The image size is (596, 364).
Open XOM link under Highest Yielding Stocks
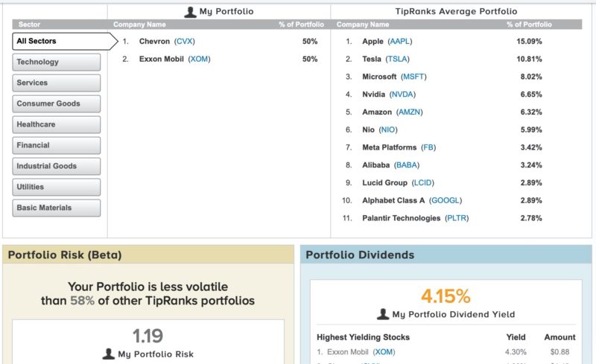click(384, 352)
